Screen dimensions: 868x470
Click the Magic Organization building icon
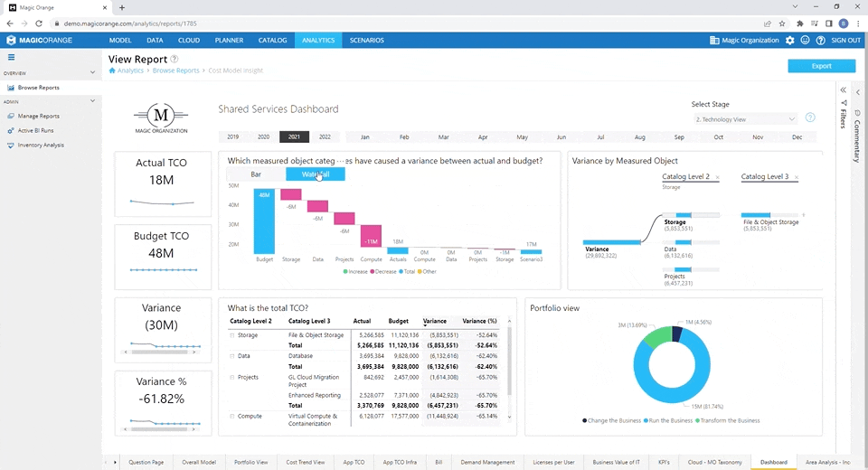coord(714,41)
